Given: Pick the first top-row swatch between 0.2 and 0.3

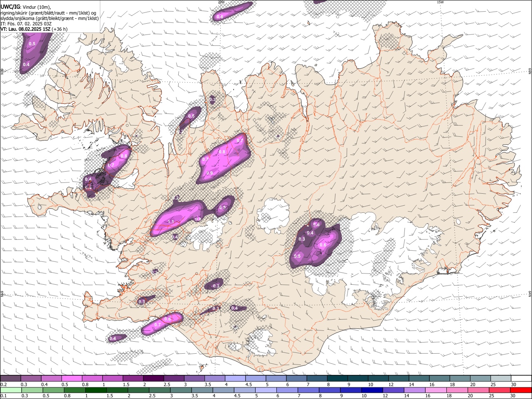Looking at the screenshot, I should coord(10,379).
